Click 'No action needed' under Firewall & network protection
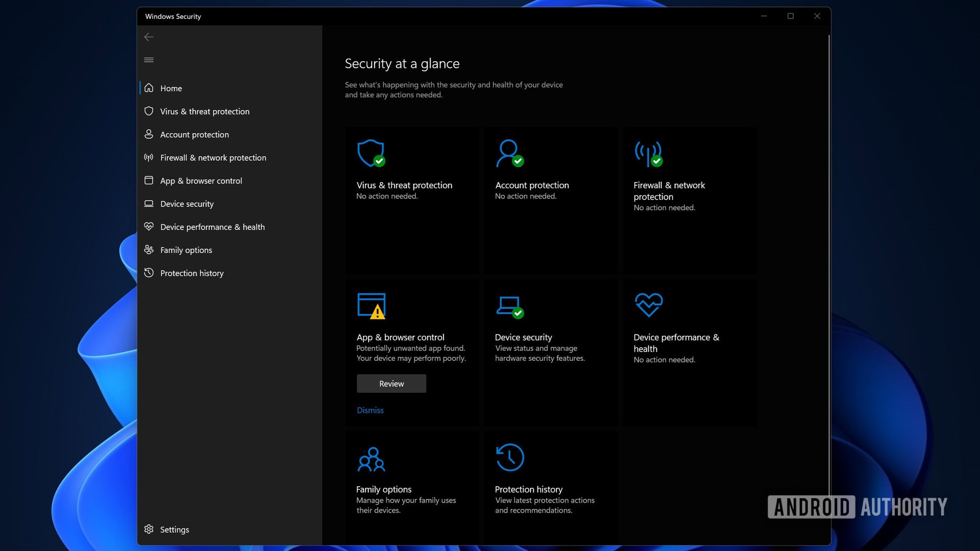The width and height of the screenshot is (980, 551). (664, 208)
